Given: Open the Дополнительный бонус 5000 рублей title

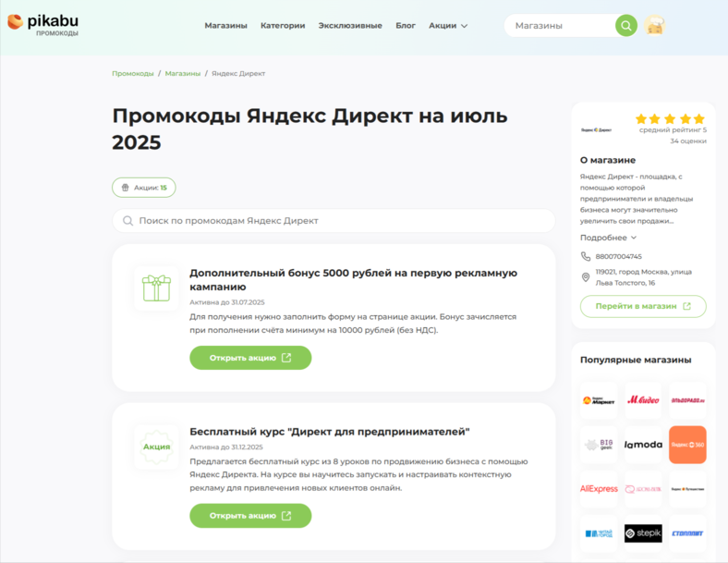Looking at the screenshot, I should (353, 279).
